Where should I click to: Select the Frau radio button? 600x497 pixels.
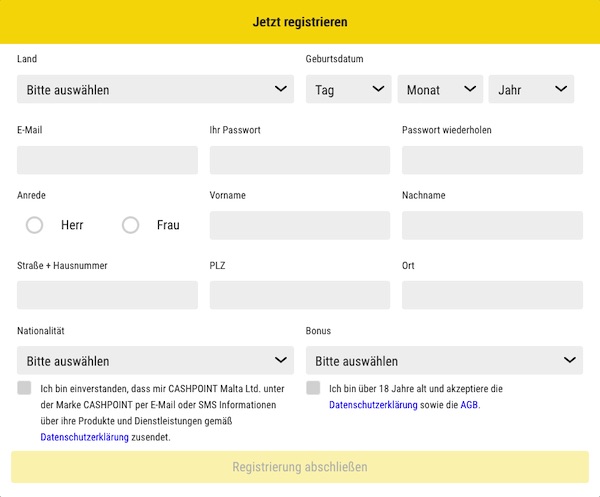tap(130, 225)
